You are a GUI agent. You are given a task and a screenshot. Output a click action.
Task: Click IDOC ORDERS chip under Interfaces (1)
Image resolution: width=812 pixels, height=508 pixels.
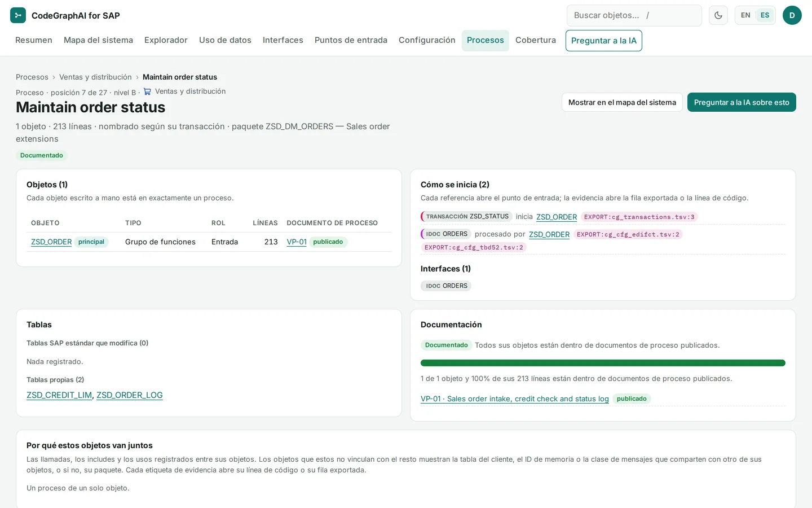tap(446, 286)
